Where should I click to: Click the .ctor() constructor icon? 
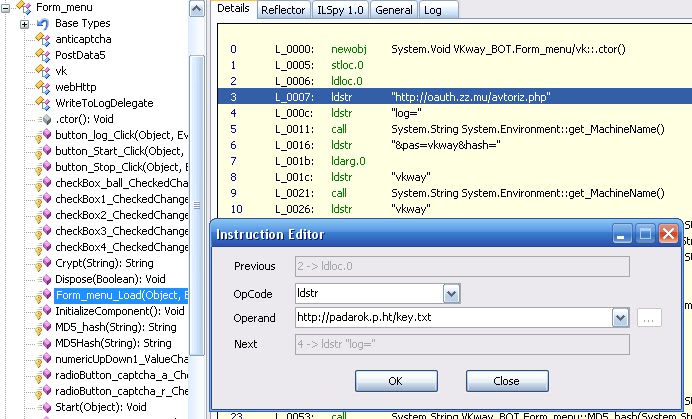pyautogui.click(x=45, y=119)
